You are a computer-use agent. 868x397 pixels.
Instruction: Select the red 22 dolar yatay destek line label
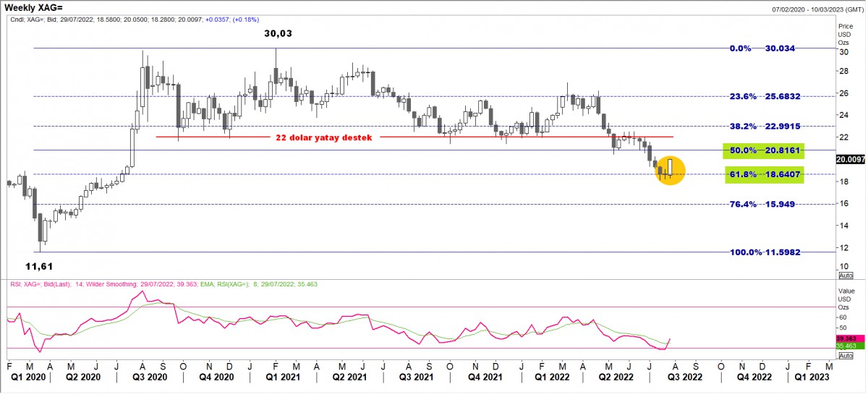pos(322,137)
